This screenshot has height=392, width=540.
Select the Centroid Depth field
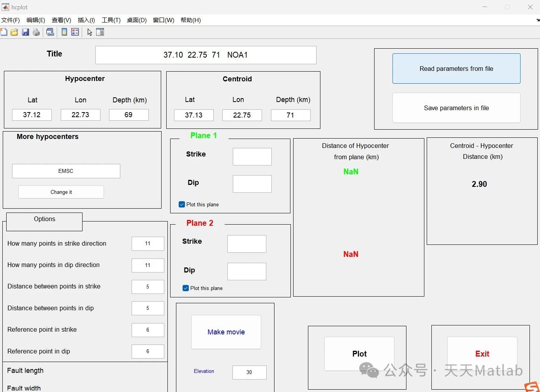291,115
